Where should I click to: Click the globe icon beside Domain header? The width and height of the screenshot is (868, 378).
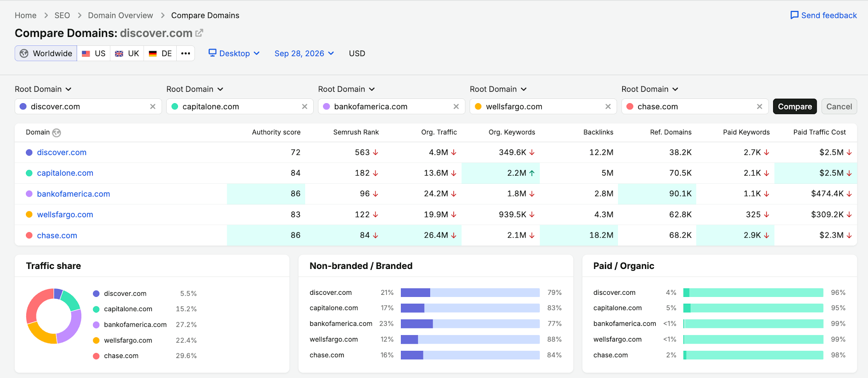point(56,133)
